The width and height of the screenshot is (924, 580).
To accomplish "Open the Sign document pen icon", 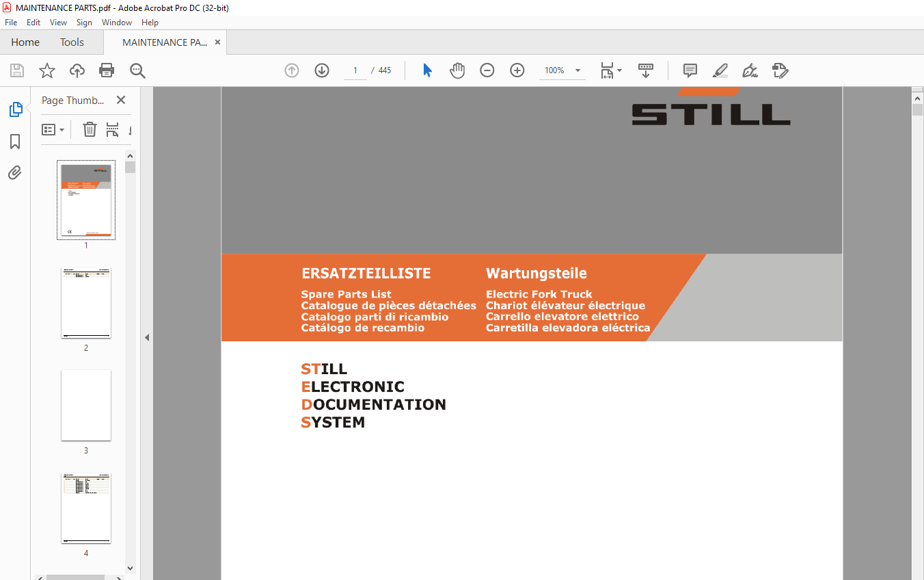I will click(750, 70).
